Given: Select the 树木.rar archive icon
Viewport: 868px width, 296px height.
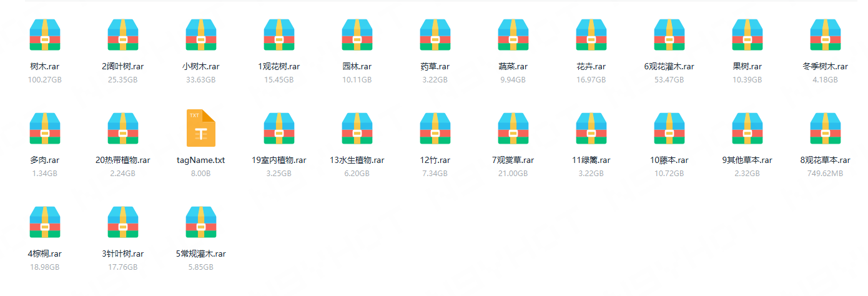Looking at the screenshot, I should 45,34.
